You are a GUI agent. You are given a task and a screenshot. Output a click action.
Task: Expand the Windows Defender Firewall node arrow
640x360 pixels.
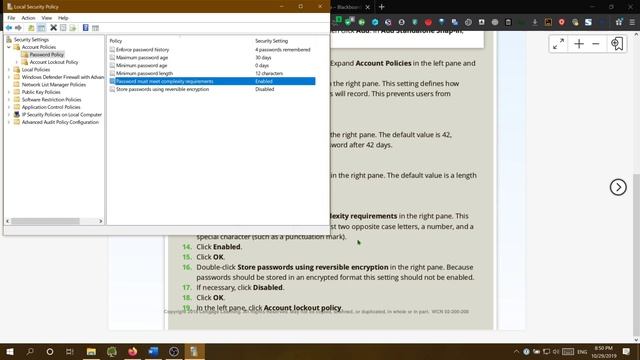(9, 77)
